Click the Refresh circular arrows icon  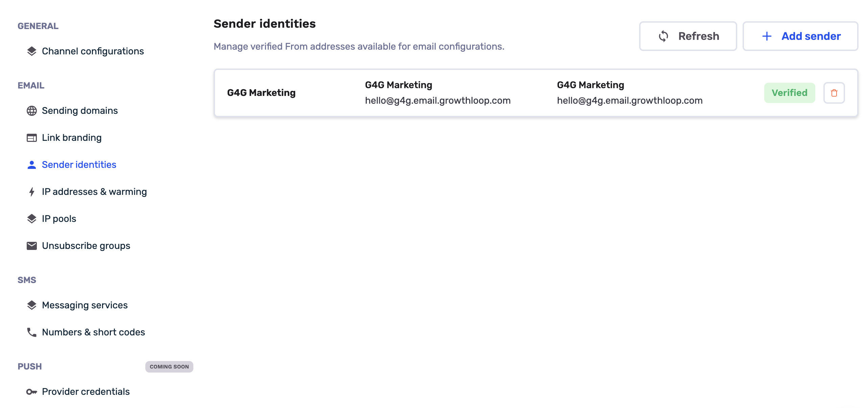pos(664,36)
